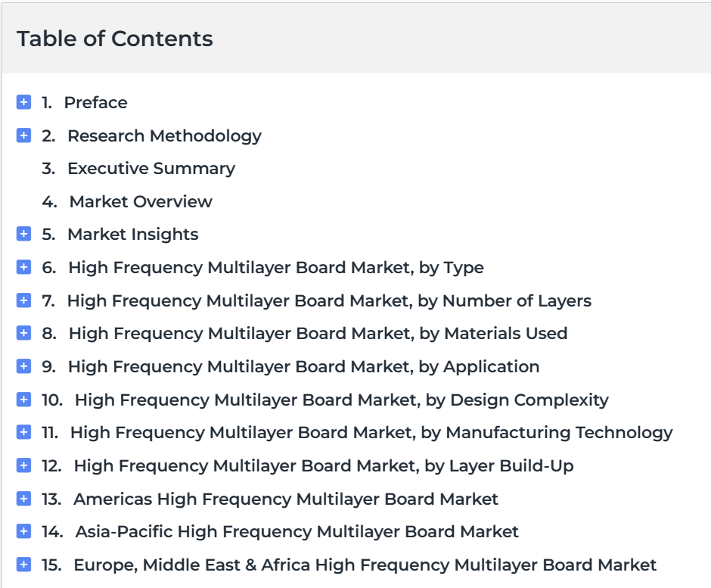Select the Research Methodology entry text
Screen dimensions: 711x588
(x=164, y=135)
